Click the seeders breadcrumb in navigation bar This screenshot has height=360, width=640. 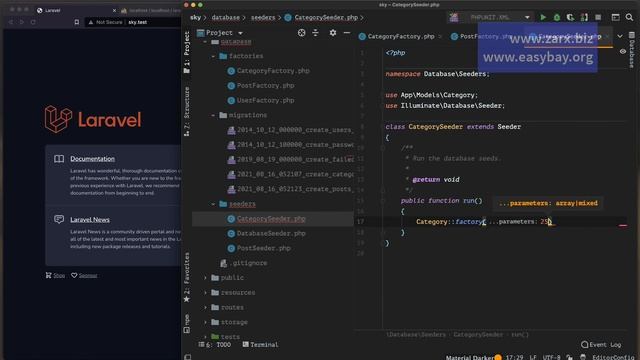[263, 18]
